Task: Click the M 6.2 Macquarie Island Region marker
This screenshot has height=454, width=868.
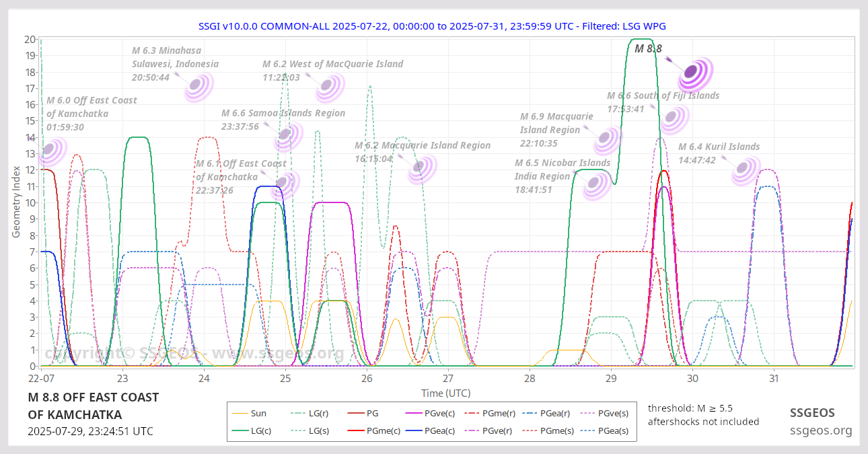Action: 422,169
